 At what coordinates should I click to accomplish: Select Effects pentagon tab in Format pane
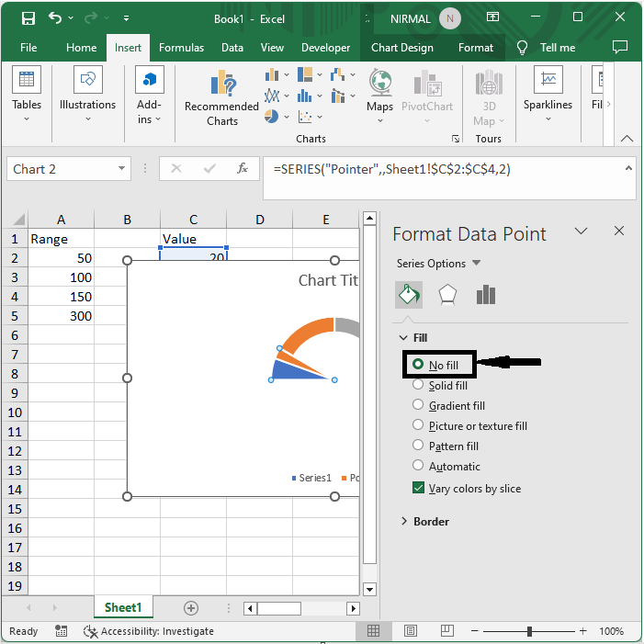(447, 295)
